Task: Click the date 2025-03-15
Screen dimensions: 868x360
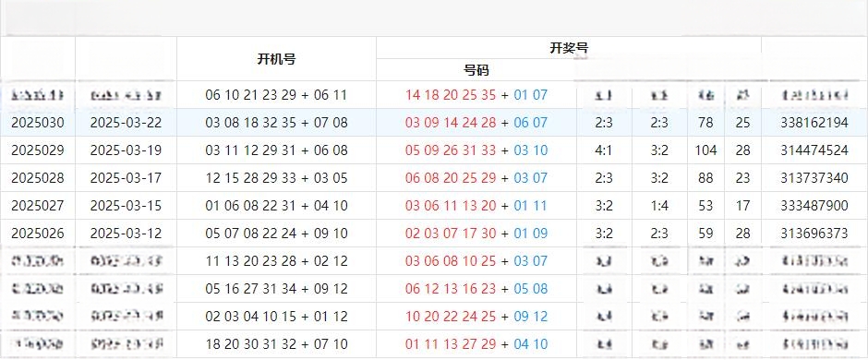Action: [x=126, y=206]
